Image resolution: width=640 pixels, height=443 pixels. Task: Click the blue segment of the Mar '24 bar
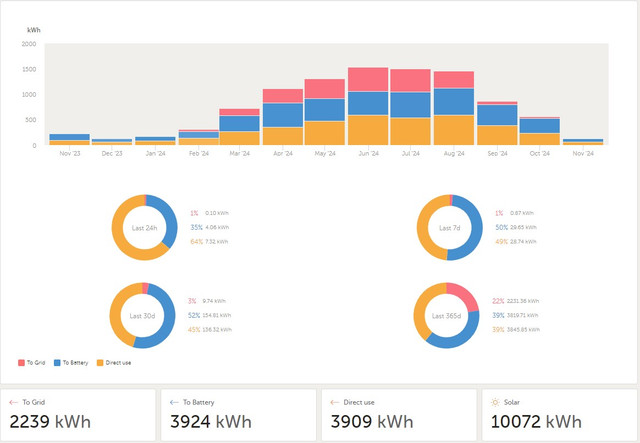(x=239, y=123)
